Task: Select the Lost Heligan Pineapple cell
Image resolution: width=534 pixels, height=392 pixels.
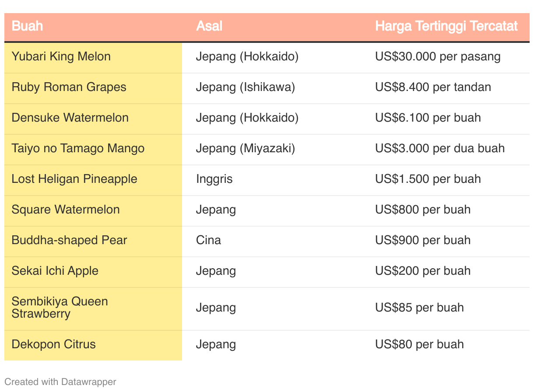Action: [x=74, y=179]
